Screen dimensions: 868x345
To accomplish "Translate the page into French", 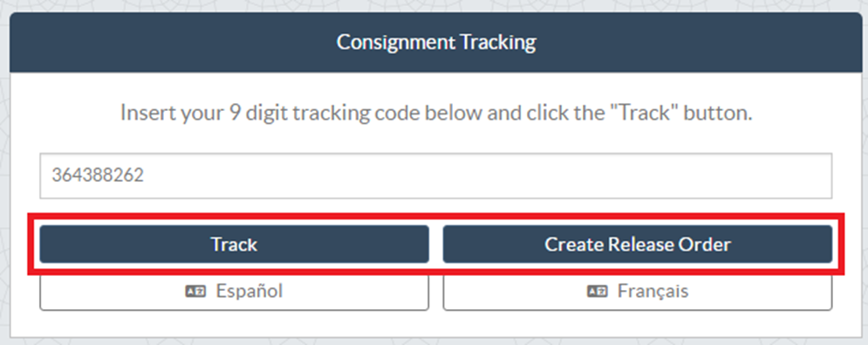I will click(638, 292).
